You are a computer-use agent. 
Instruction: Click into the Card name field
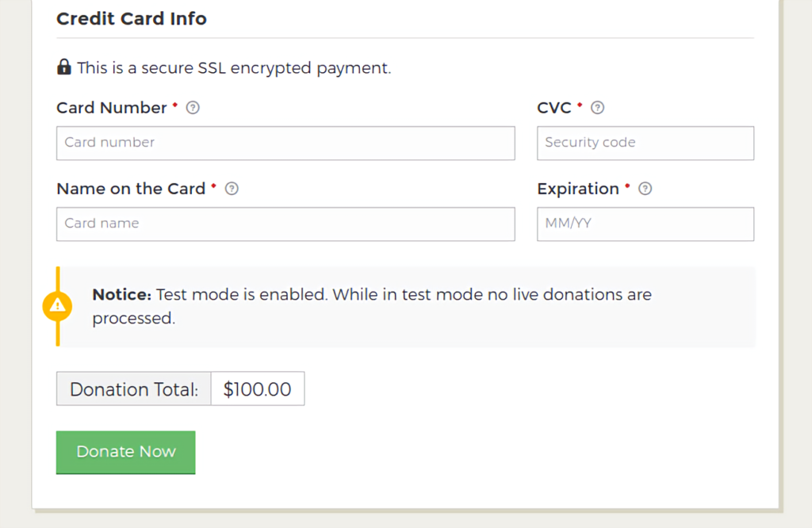pyautogui.click(x=285, y=224)
